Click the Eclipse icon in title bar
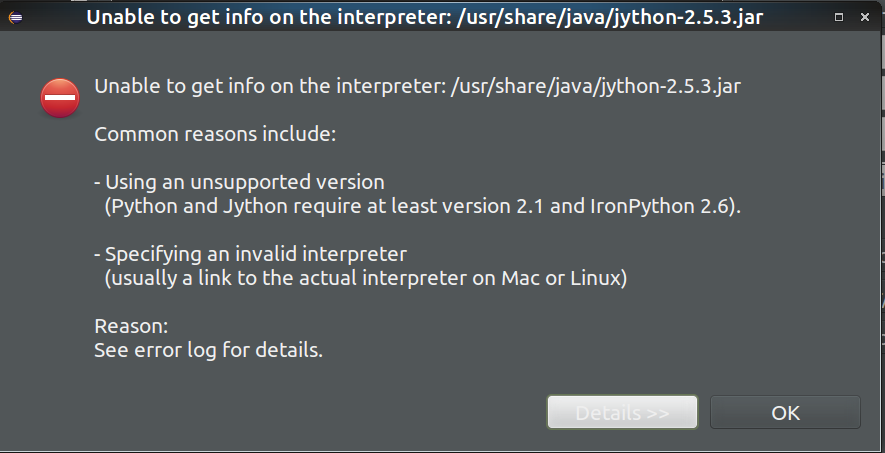This screenshot has height=453, width=885. tap(16, 18)
